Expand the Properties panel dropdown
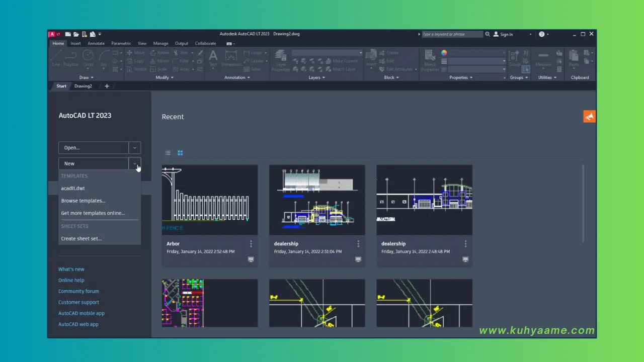The height and width of the screenshot is (362, 644). click(461, 77)
